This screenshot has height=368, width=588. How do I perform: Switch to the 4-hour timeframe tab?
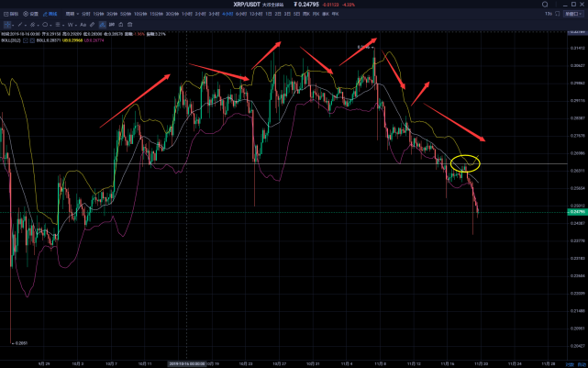[227, 14]
